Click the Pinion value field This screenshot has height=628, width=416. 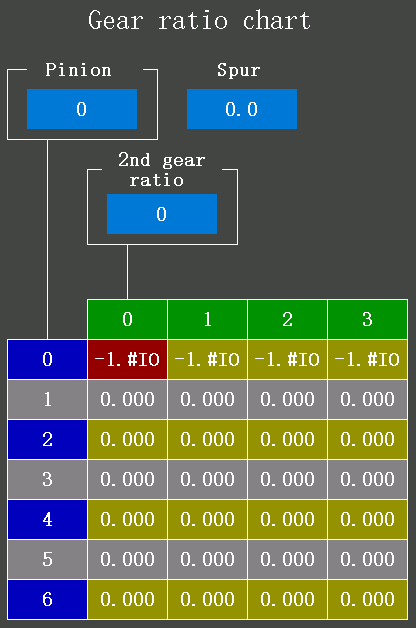[82, 109]
